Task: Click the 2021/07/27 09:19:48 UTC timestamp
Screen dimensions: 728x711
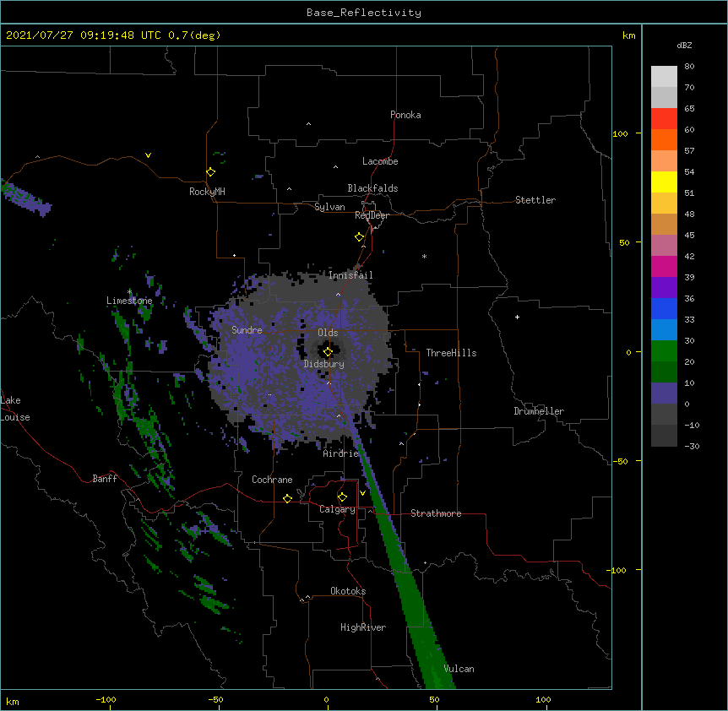Action: [84, 35]
